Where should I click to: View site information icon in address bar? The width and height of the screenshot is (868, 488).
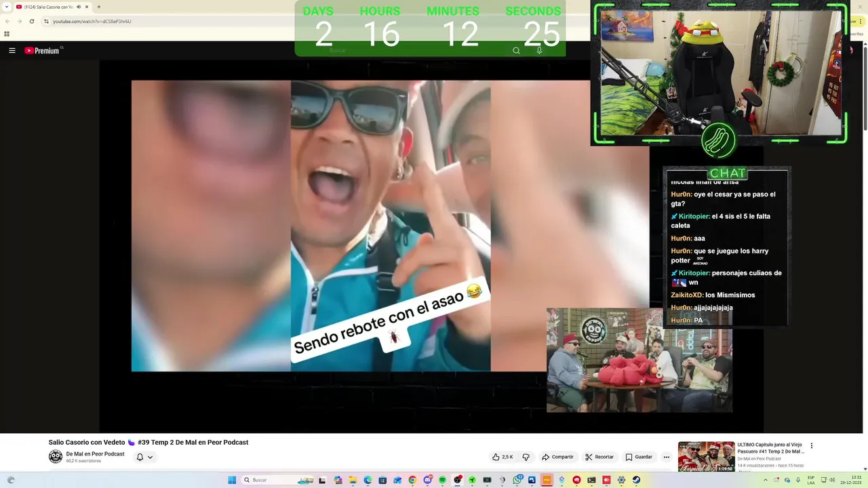46,21
